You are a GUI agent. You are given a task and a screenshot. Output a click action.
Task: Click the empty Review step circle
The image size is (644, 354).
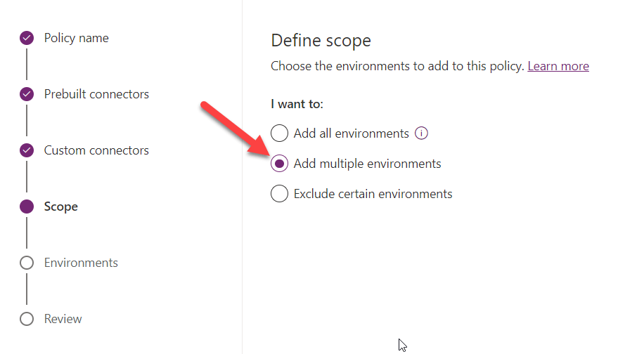pos(27,319)
